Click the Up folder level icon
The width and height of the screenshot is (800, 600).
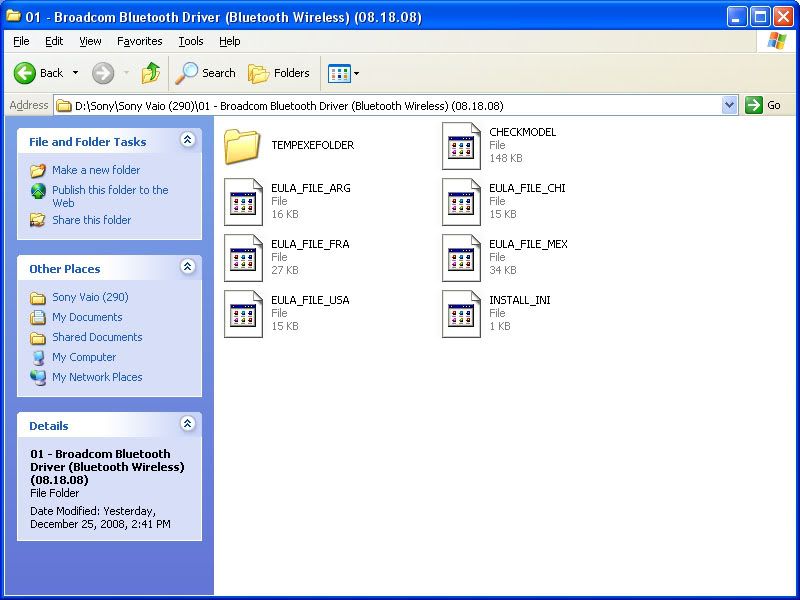coord(151,73)
